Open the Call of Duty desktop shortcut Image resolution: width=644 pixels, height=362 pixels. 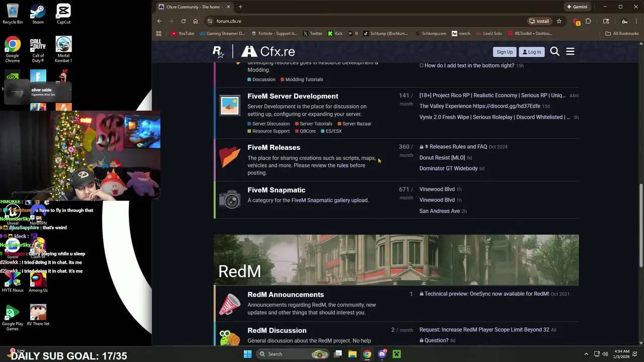(38, 50)
